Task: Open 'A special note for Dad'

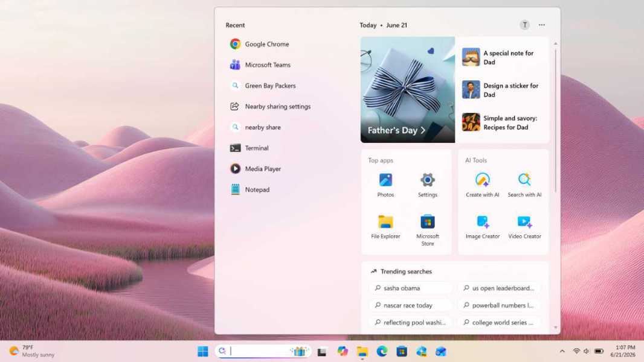Action: (502, 57)
